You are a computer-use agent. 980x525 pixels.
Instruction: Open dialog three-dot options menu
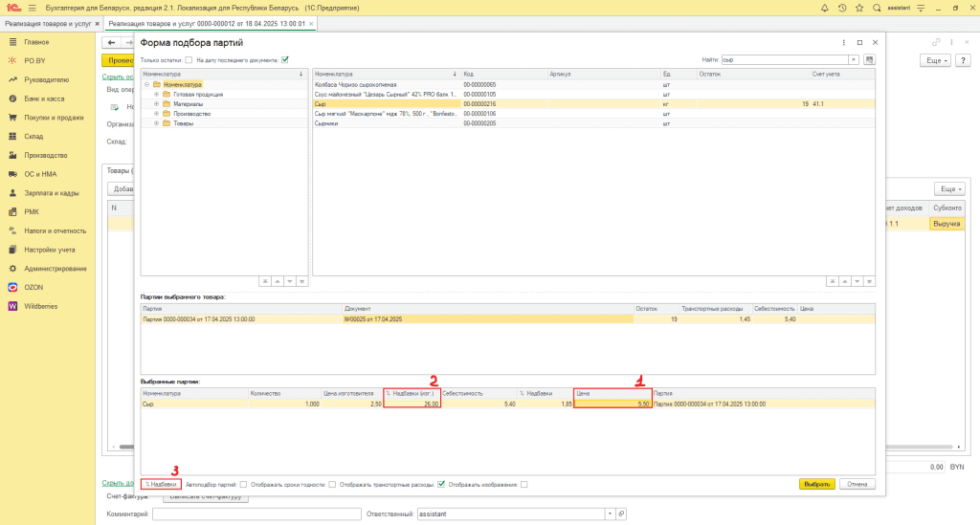point(844,42)
